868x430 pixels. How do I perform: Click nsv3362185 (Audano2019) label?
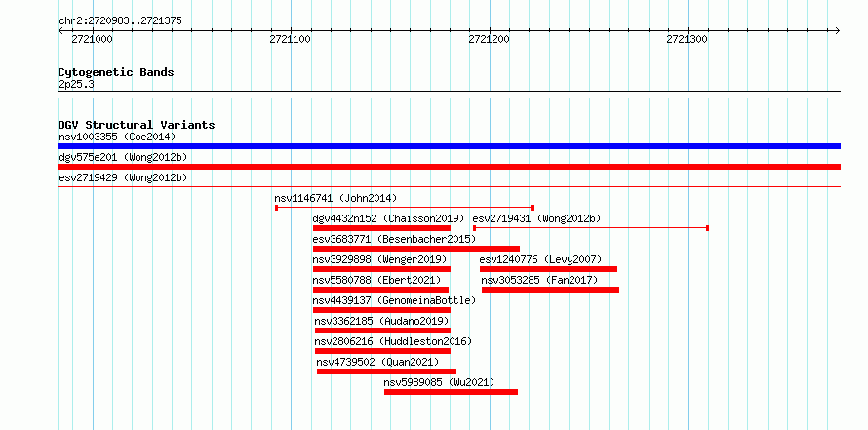tap(381, 321)
